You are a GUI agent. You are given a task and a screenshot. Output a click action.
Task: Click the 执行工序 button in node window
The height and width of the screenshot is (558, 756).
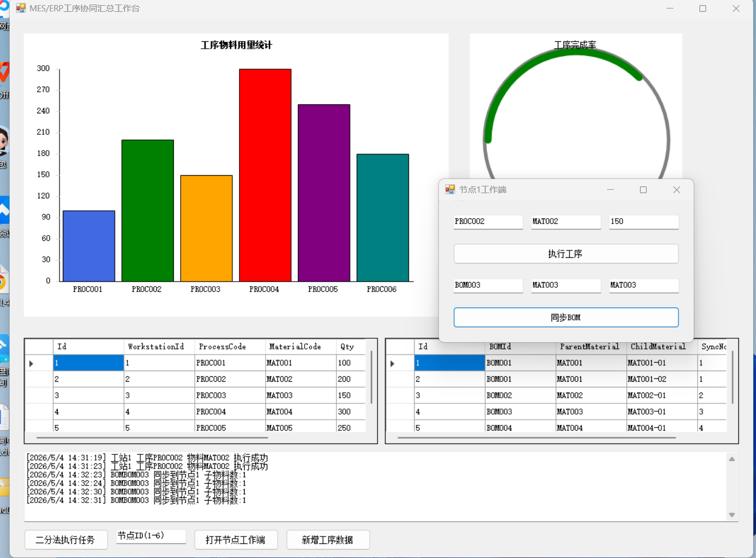coord(566,254)
